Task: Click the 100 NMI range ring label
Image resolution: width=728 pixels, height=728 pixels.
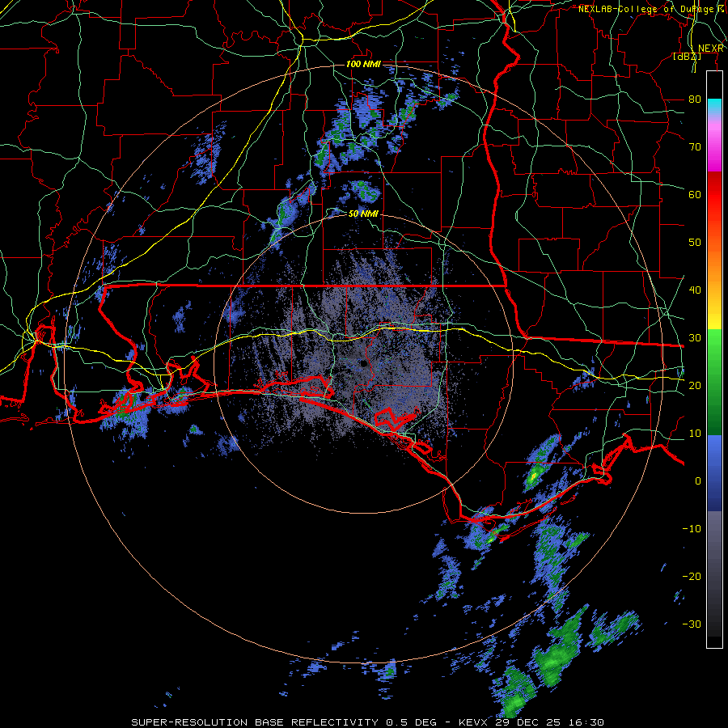Action: 362,64
